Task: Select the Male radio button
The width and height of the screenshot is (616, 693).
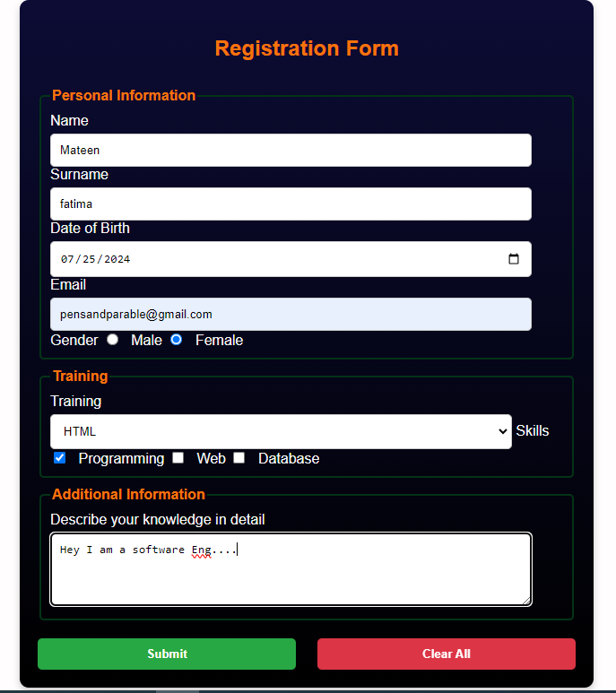Action: pos(112,340)
